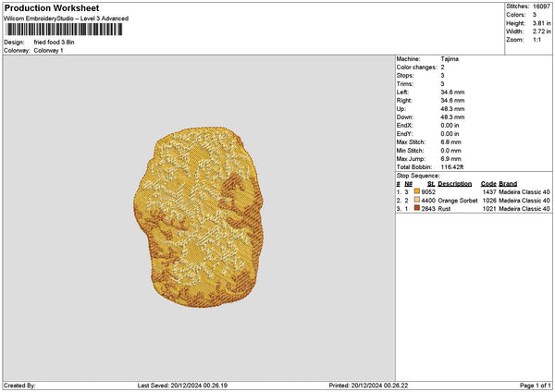555x392 pixels.
Task: Click the Left value 34.6 mm
Action: point(452,92)
